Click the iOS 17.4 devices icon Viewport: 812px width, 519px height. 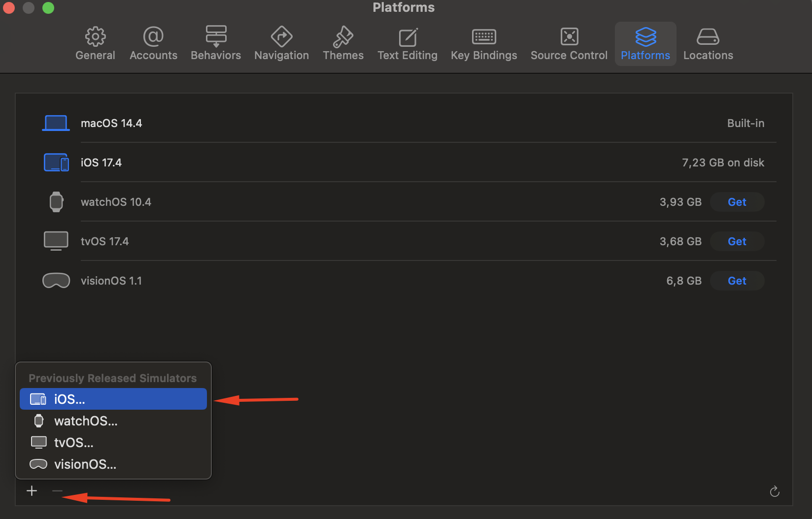[56, 162]
